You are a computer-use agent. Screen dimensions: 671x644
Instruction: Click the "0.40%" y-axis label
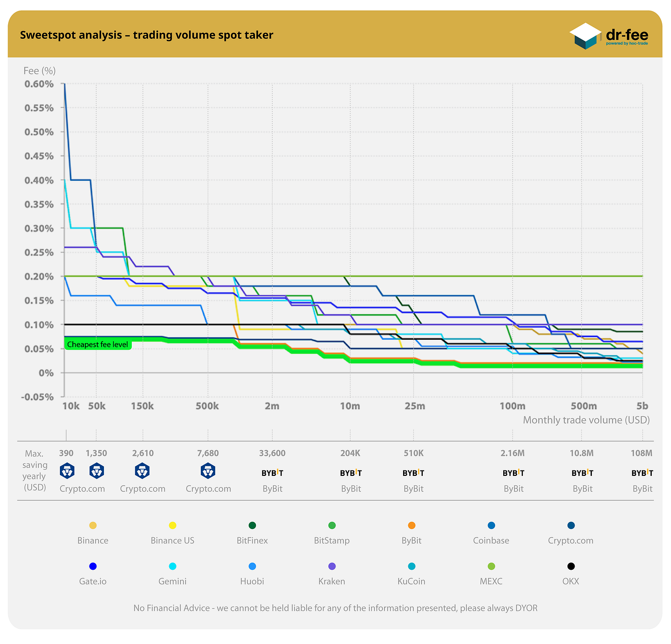tap(39, 181)
